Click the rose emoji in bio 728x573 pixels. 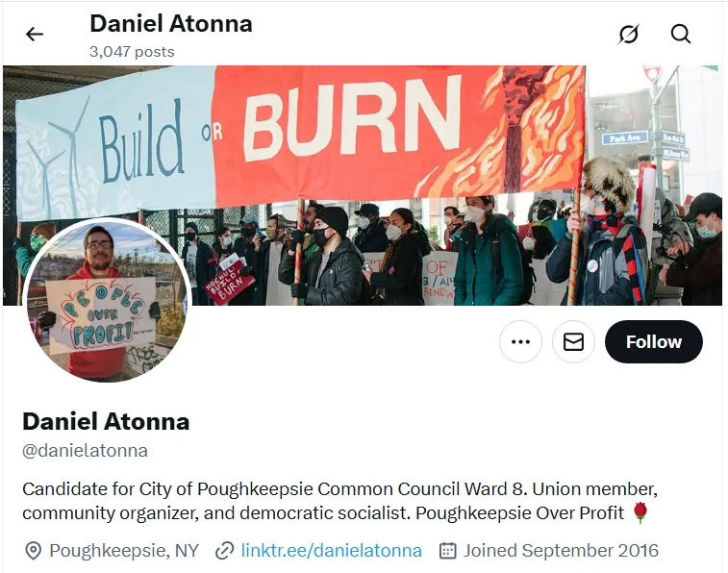(x=640, y=512)
